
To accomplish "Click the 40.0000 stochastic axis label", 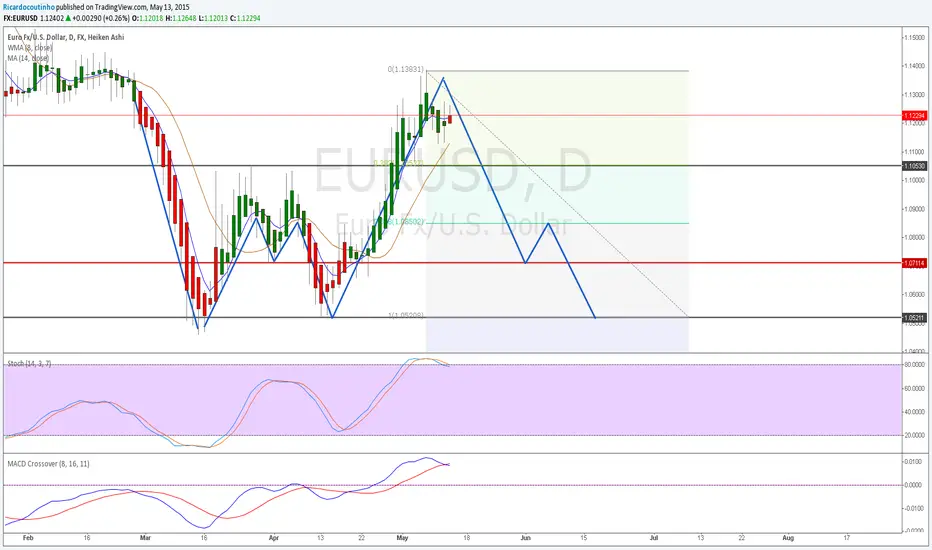I will pos(915,412).
